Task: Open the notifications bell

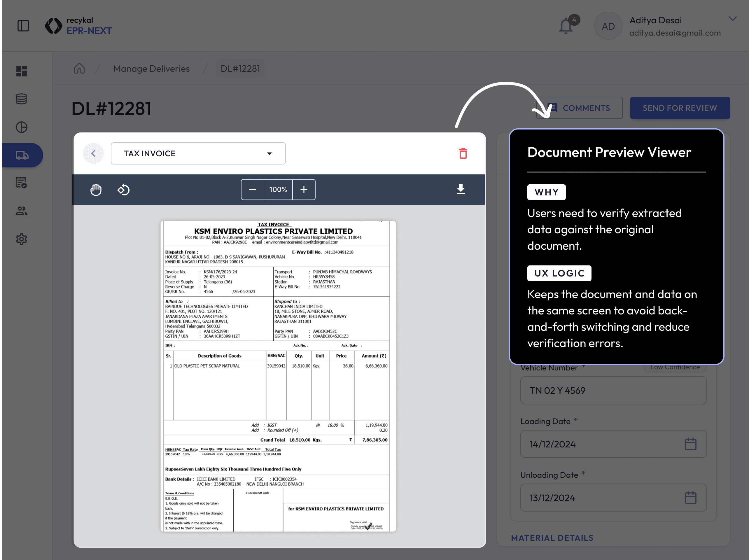Action: click(566, 27)
